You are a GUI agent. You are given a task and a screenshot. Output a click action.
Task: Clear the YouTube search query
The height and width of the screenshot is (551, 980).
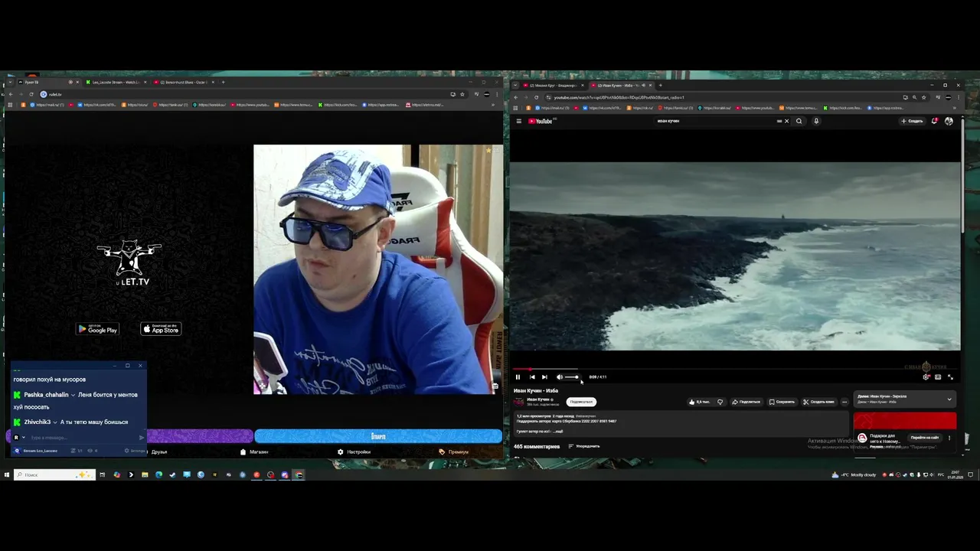point(786,121)
